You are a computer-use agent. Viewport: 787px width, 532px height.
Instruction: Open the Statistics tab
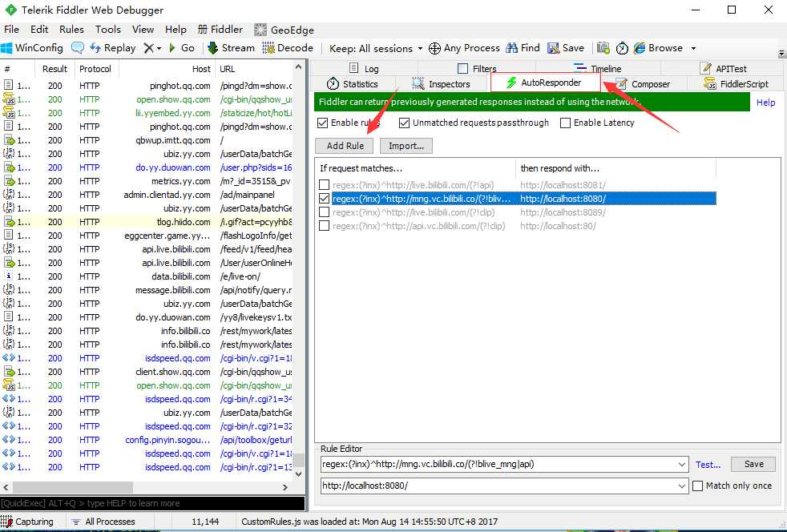tap(353, 84)
